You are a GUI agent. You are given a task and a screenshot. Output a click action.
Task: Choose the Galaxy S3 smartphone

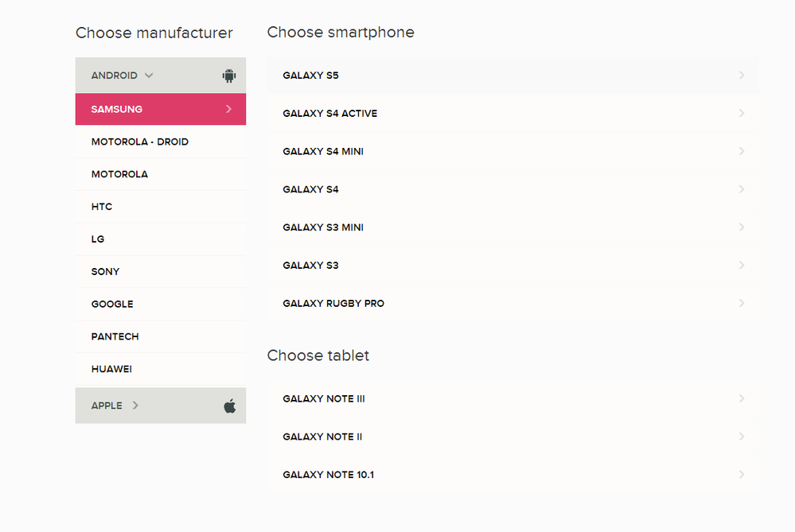[513, 266]
